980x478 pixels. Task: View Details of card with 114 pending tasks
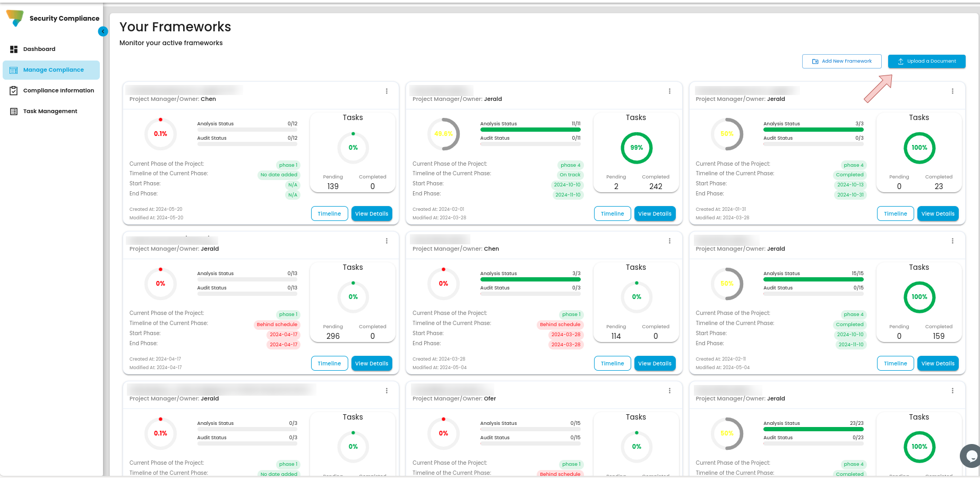[655, 363]
